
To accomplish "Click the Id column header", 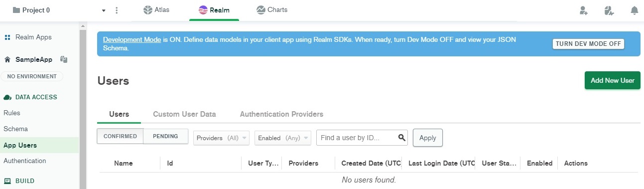I will (x=170, y=163).
